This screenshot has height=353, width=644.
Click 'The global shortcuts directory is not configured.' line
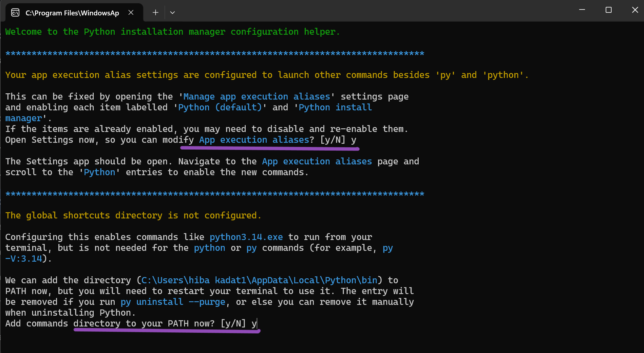pyautogui.click(x=133, y=215)
